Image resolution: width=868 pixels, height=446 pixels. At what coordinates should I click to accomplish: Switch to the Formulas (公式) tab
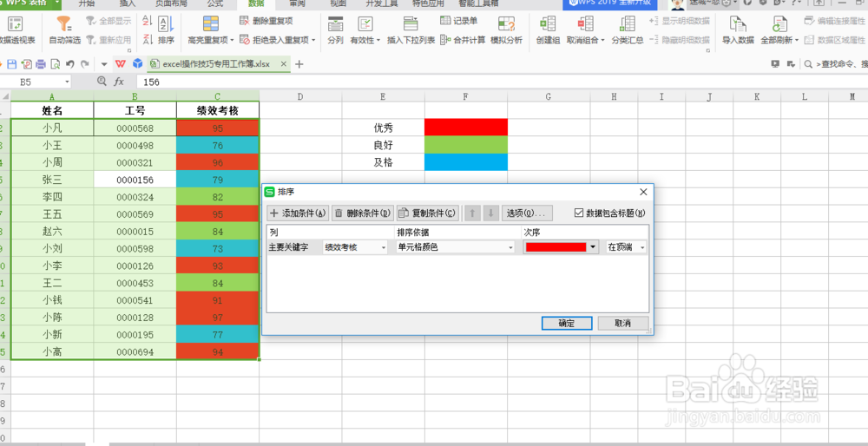coord(214,3)
